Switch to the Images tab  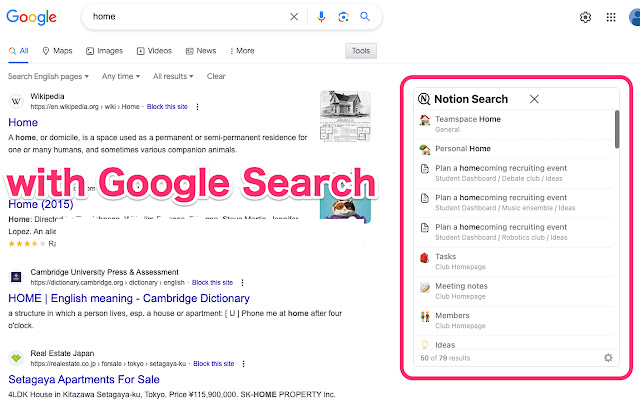104,51
